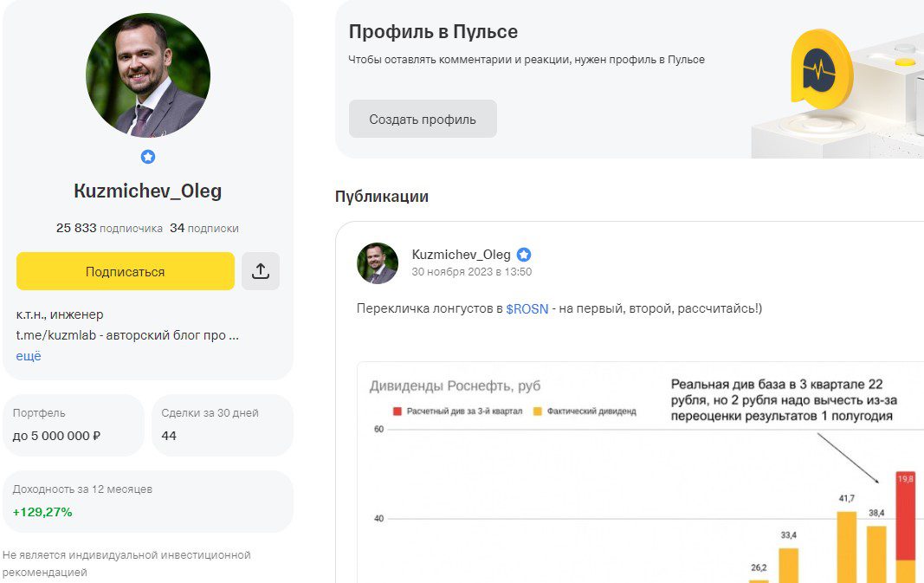Click the Доходность за 12 месяцев card
This screenshot has height=583, width=924.
[148, 501]
